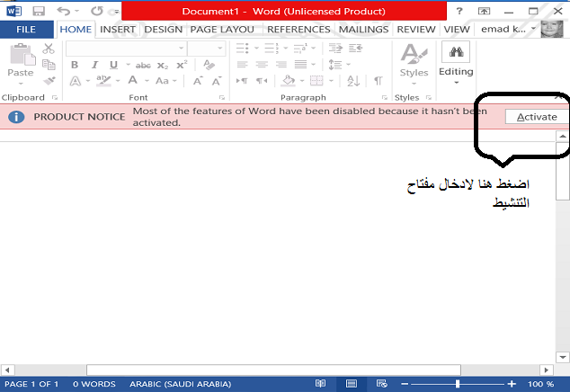Image resolution: width=570 pixels, height=392 pixels.
Task: Click the Print Layout view icon
Action: pos(352,384)
